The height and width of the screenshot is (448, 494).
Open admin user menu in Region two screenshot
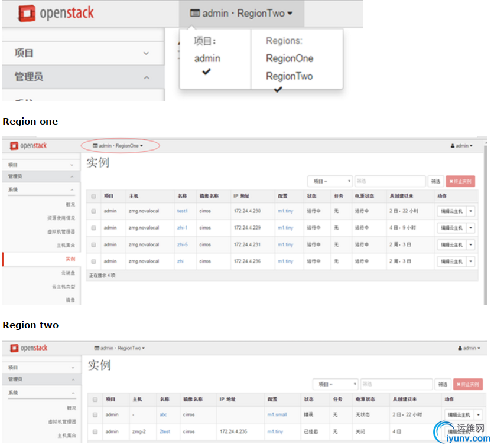click(469, 348)
